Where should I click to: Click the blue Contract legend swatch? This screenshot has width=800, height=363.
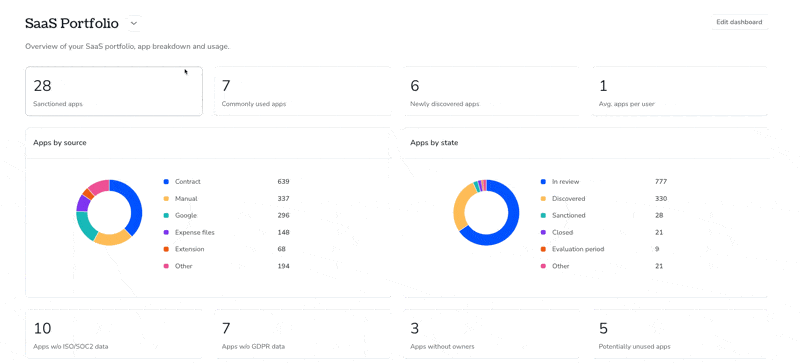[x=166, y=182]
